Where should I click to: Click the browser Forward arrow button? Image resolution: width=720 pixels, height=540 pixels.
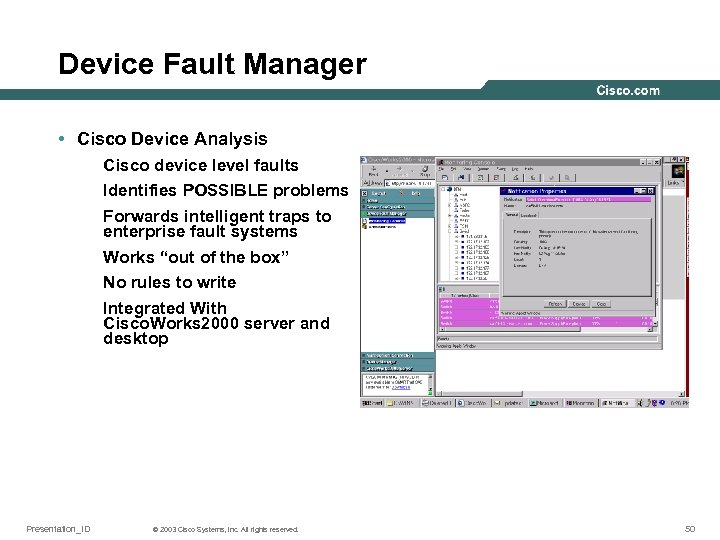[x=399, y=171]
